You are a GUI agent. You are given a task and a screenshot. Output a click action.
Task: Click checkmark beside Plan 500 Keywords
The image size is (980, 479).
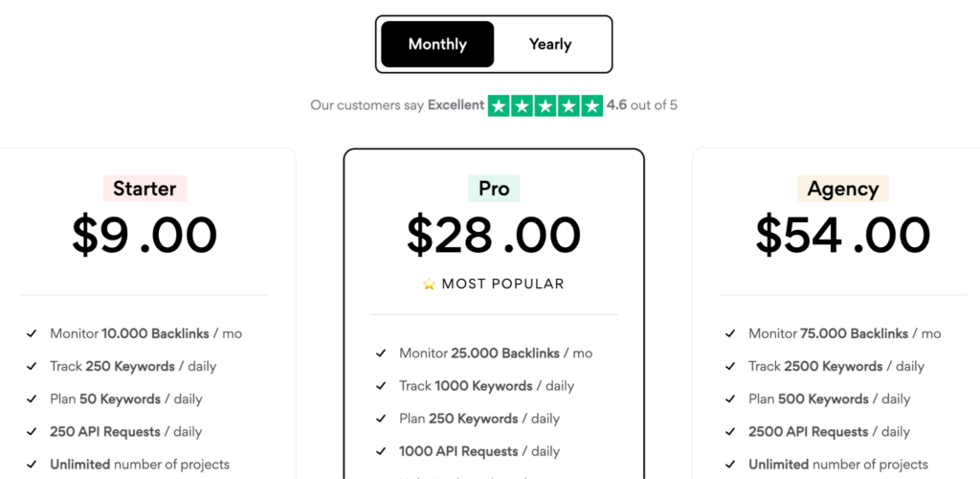click(731, 399)
